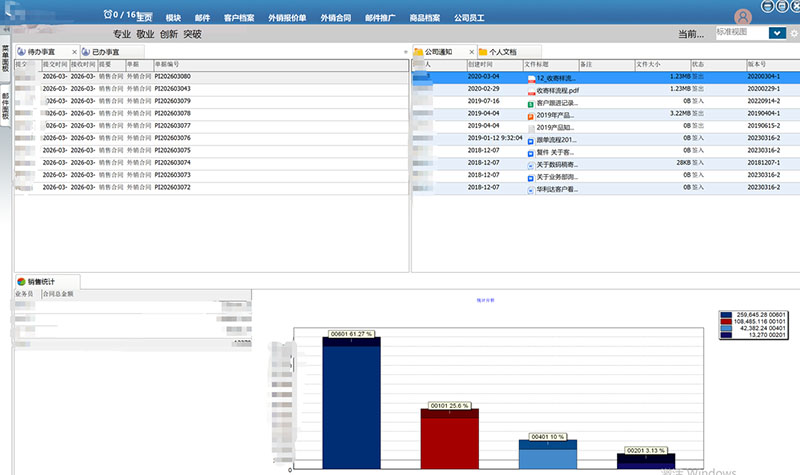Screen dimensions: 800x475
Task: Click the 销售统计 pie chart icon
Action: 20,282
